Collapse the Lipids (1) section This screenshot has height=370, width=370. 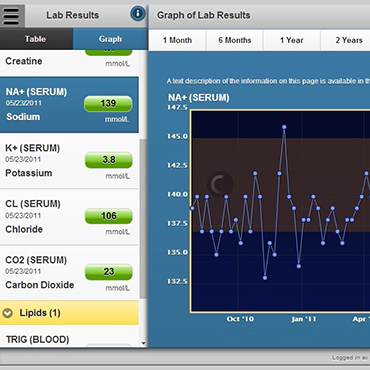(69, 313)
